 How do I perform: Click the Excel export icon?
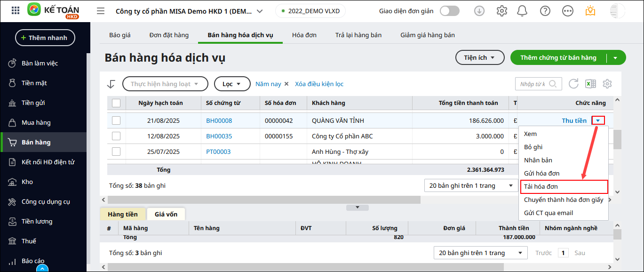[590, 84]
